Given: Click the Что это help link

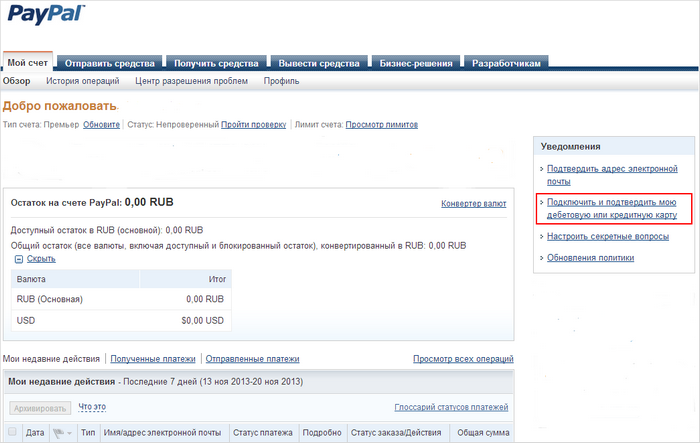Looking at the screenshot, I should (x=92, y=407).
